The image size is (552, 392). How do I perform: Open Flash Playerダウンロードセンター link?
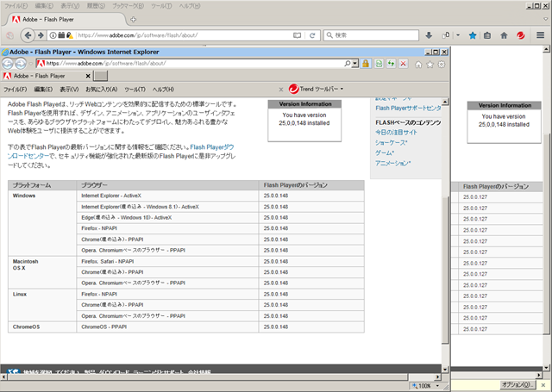coord(121,152)
